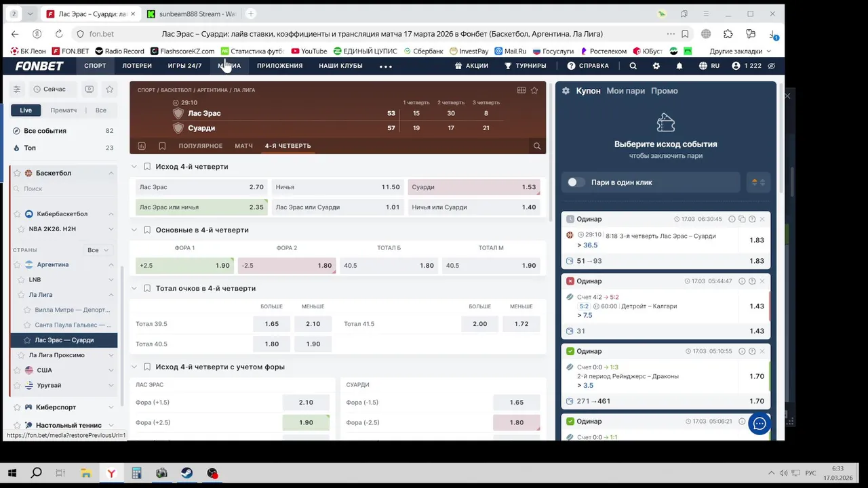Add Лас Эрас – Суарди match to favorites
This screenshot has height=488, width=868.
click(x=534, y=90)
